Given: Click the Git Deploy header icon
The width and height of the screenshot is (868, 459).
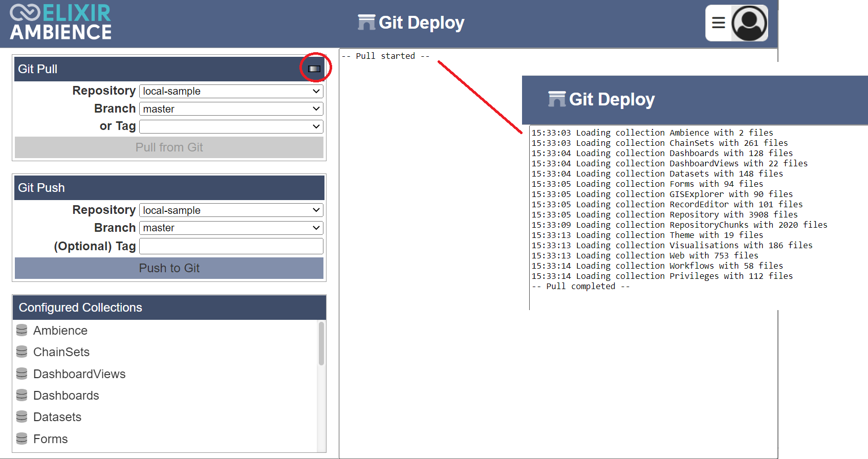Looking at the screenshot, I should coord(366,23).
